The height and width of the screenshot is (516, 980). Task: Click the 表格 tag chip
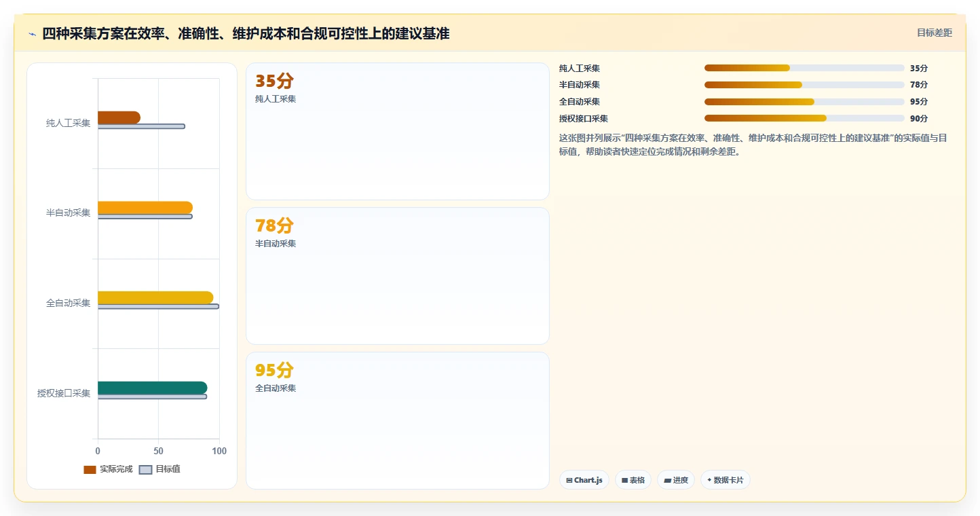coord(633,480)
